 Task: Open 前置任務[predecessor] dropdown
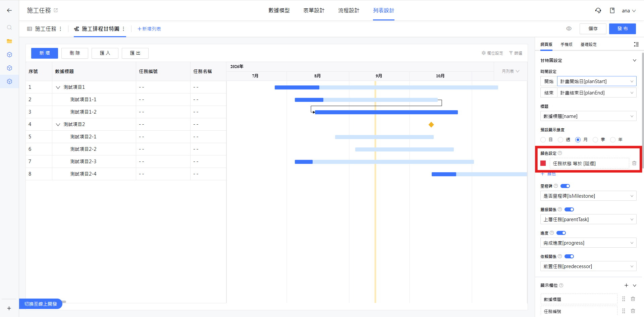point(588,266)
